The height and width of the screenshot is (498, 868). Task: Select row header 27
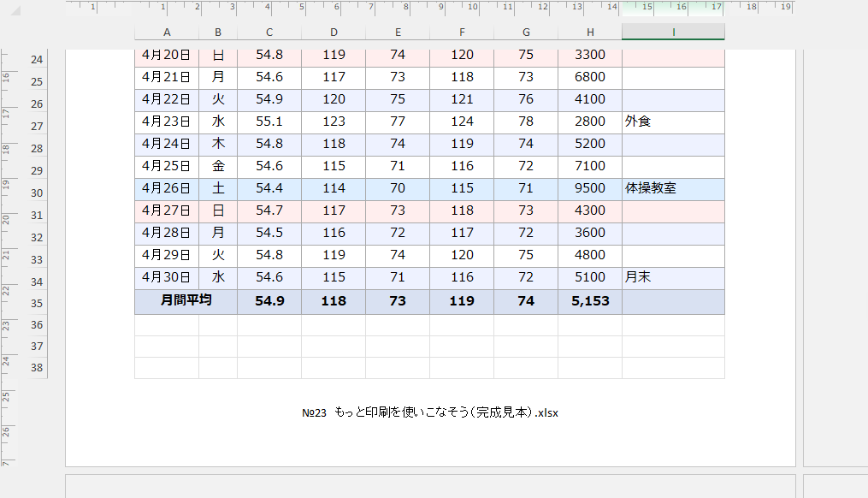click(x=37, y=127)
